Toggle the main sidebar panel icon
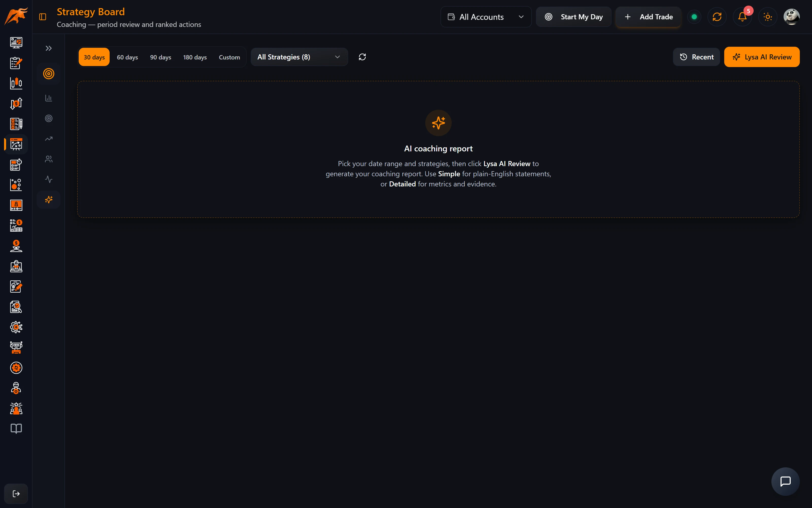 pyautogui.click(x=43, y=17)
